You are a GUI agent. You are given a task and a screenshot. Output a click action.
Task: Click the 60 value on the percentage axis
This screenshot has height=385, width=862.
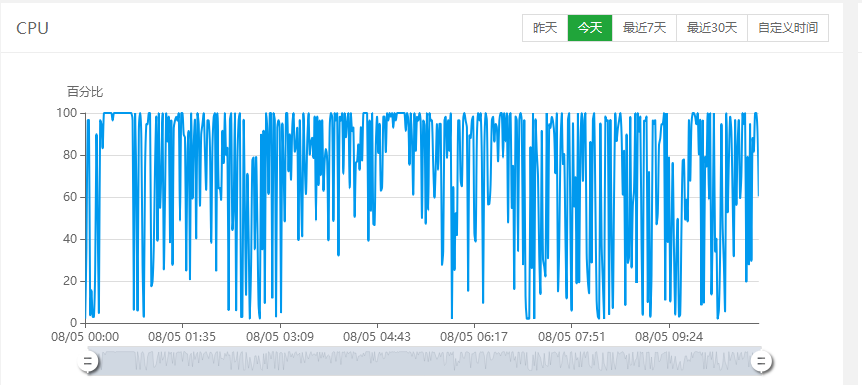[x=69, y=197]
